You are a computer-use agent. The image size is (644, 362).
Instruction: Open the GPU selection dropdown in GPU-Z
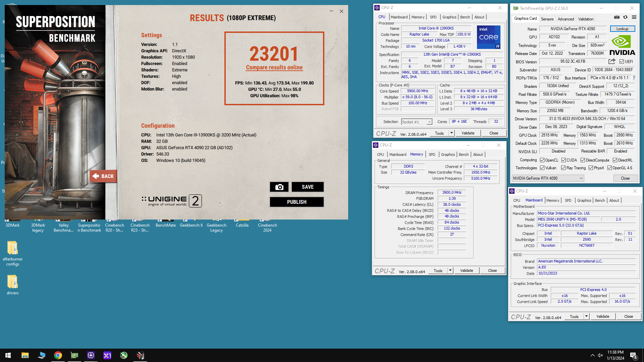[548, 178]
